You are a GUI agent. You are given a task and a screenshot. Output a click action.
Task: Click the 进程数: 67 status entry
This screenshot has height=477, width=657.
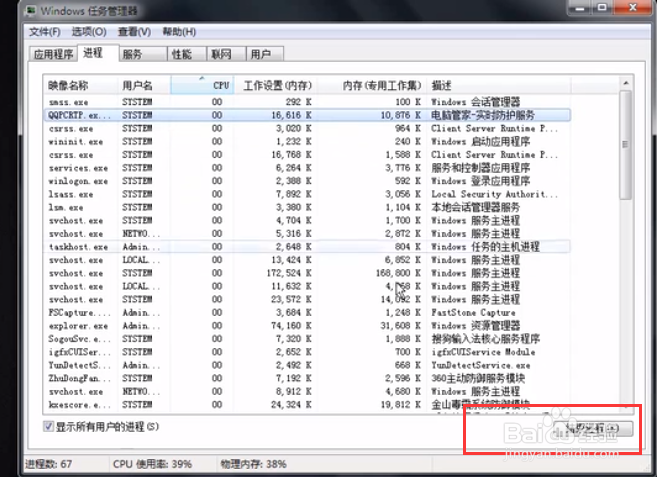click(x=49, y=464)
